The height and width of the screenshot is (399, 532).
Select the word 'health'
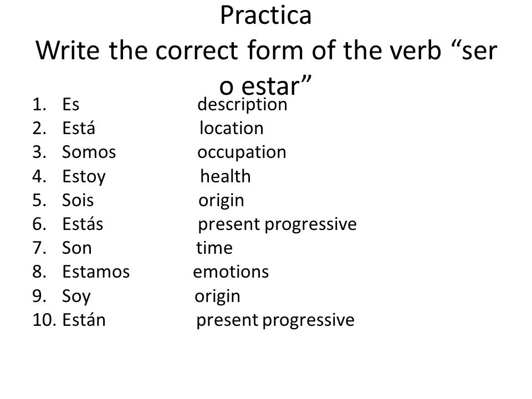pyautogui.click(x=226, y=176)
